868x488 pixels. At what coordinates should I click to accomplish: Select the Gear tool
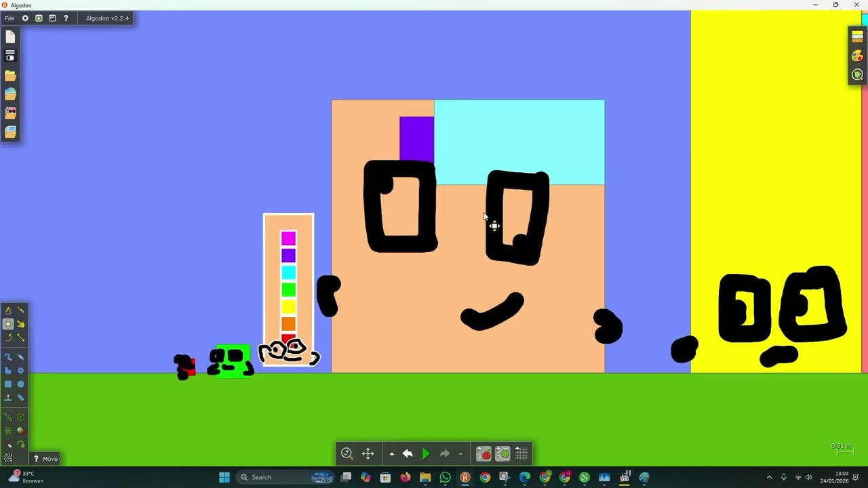coord(20,371)
